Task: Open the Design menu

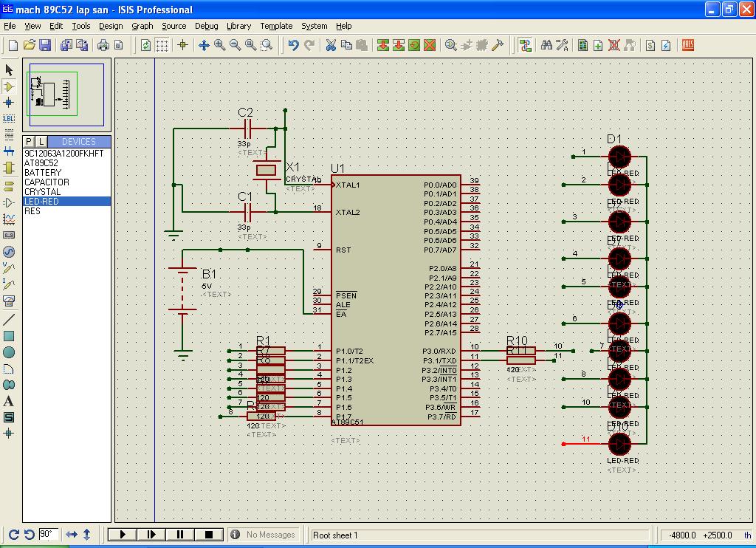Action: 111,26
